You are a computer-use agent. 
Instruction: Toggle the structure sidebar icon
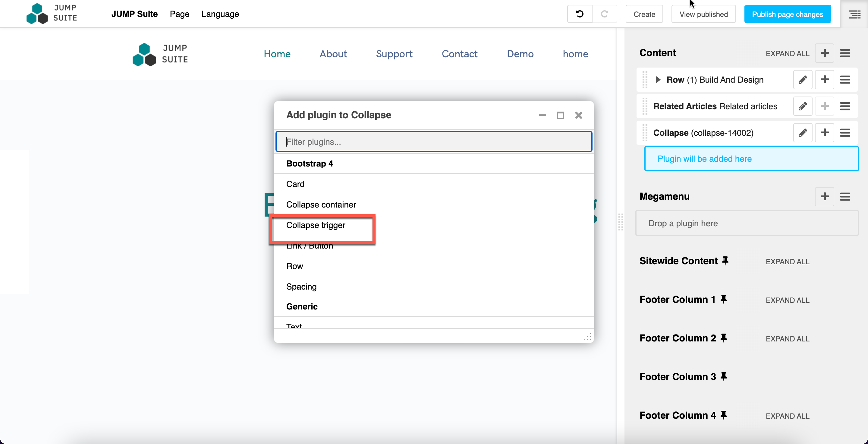[854, 14]
